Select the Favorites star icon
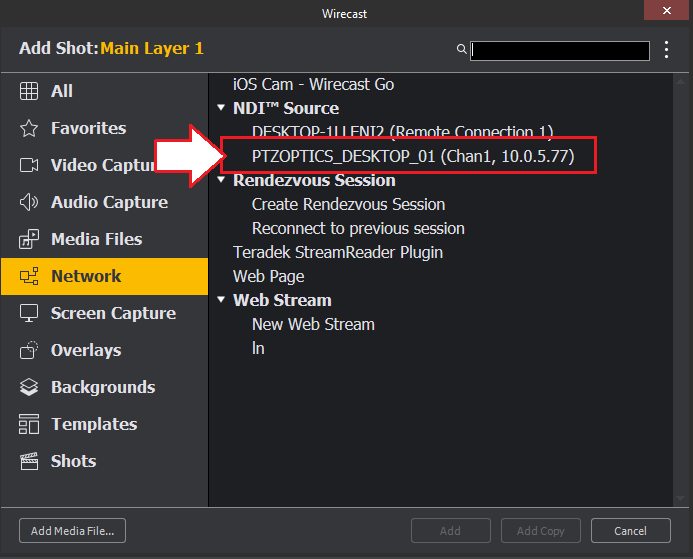Screen dimensions: 693x559 (x=29, y=128)
